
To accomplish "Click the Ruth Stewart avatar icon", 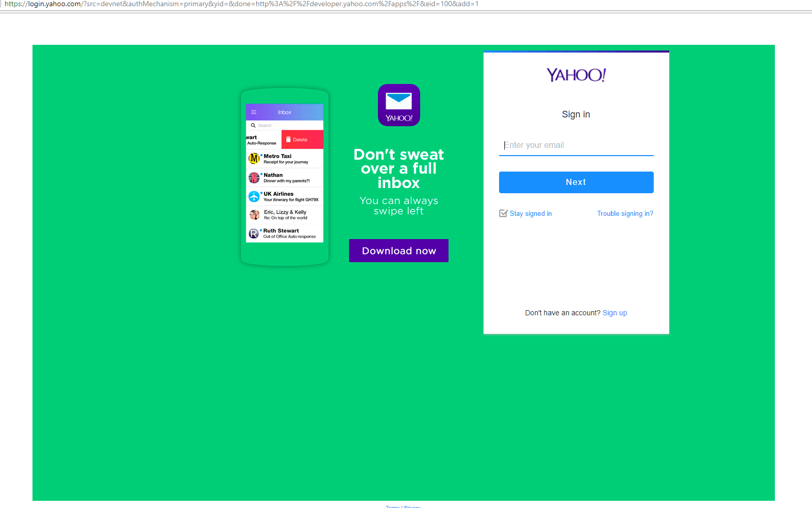I will 254,233.
